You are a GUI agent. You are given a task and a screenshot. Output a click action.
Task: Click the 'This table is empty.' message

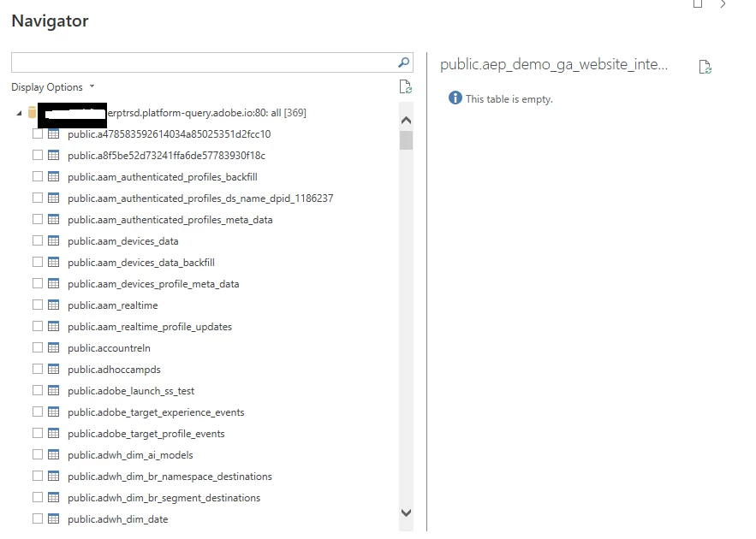(x=509, y=99)
